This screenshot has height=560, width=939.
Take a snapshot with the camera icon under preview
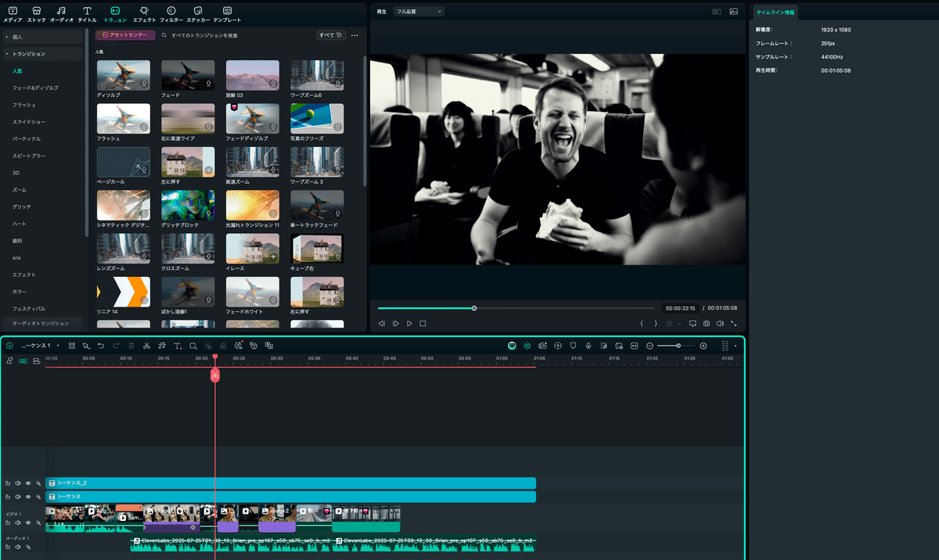pyautogui.click(x=706, y=322)
